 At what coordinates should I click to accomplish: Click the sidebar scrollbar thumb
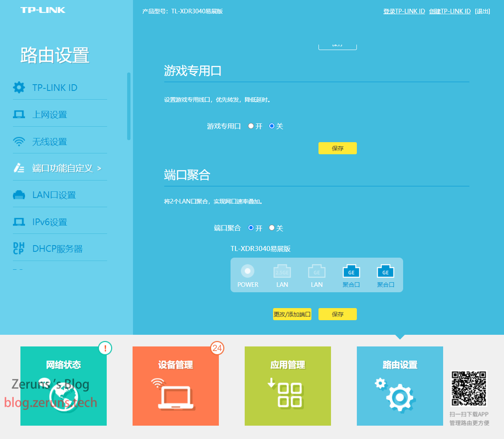129,106
